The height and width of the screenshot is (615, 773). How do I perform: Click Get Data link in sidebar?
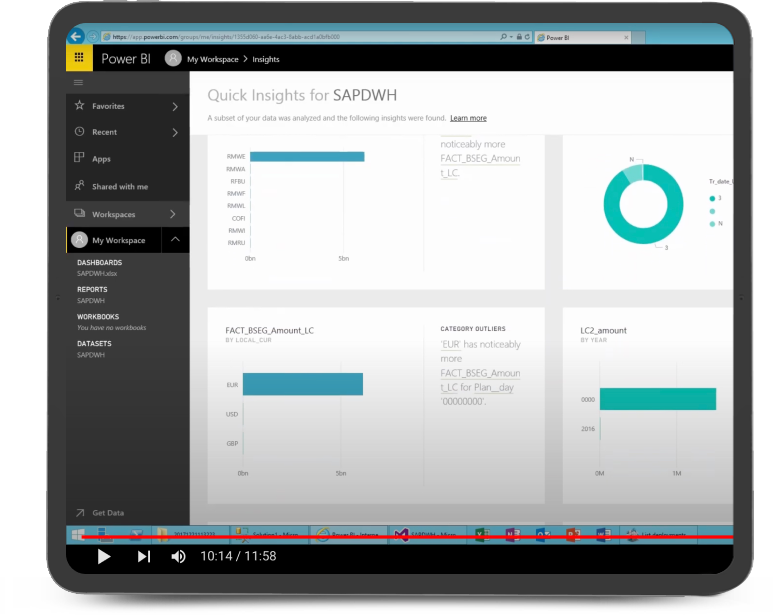point(108,513)
